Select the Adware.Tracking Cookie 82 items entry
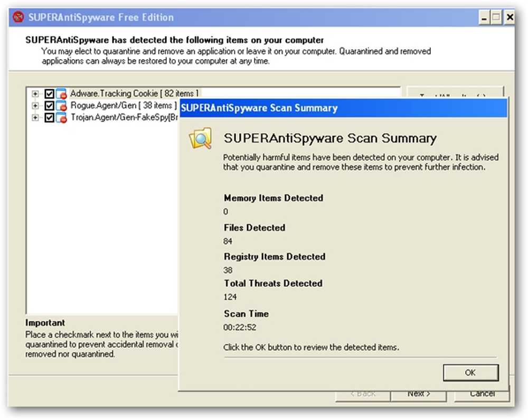Screen dimensions: 528x420 tap(134, 93)
